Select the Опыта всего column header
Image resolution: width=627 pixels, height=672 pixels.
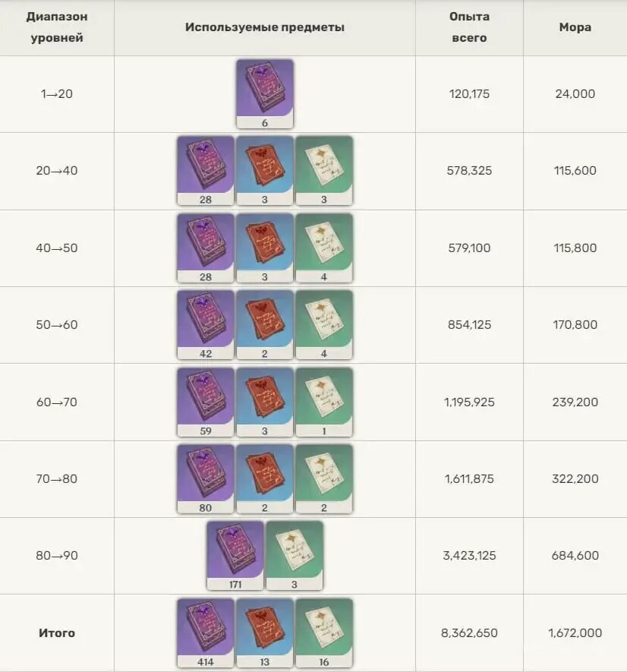tap(469, 27)
